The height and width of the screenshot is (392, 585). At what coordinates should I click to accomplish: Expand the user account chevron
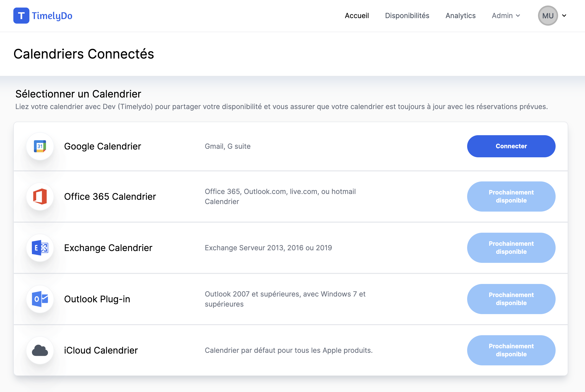point(564,16)
